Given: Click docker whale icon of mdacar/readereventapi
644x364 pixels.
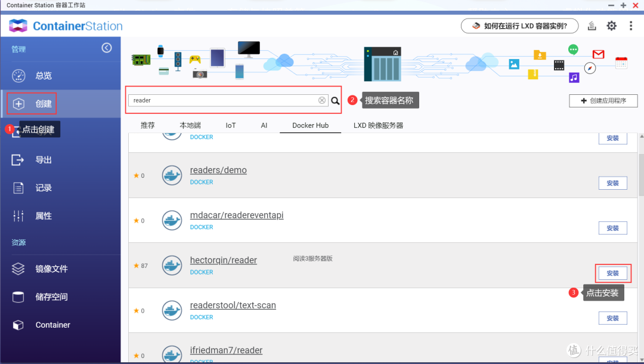Looking at the screenshot, I should pos(172,221).
